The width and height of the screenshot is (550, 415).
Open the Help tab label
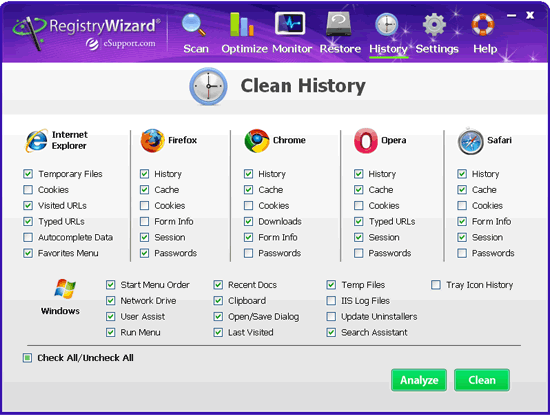pyautogui.click(x=485, y=49)
